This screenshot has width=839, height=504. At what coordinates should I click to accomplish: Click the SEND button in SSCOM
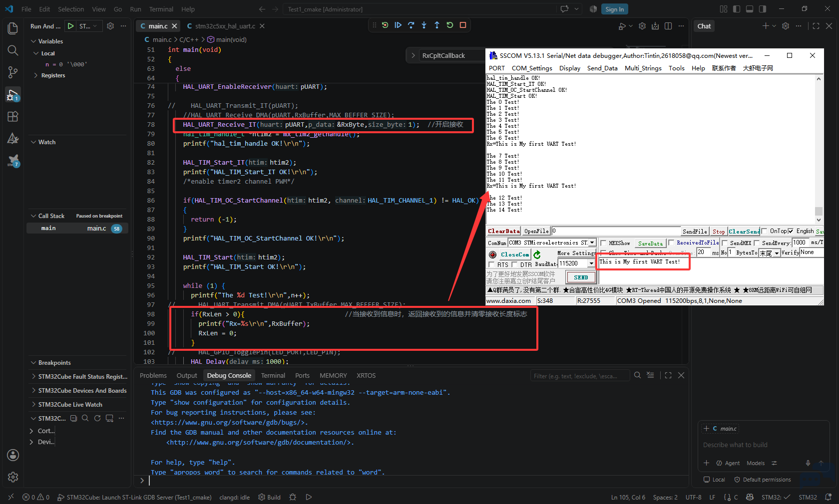coord(581,277)
